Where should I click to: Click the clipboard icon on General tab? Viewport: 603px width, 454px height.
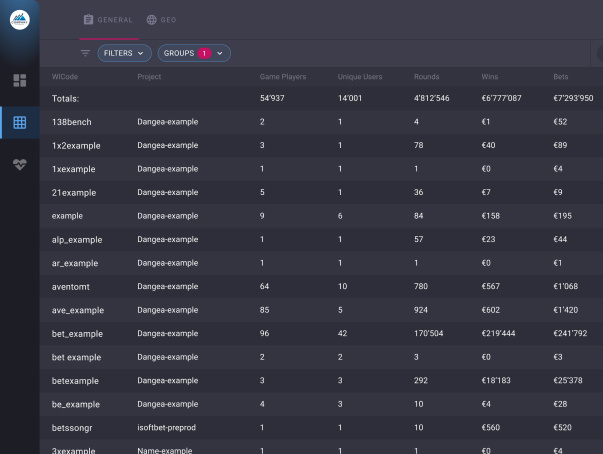pyautogui.click(x=88, y=19)
